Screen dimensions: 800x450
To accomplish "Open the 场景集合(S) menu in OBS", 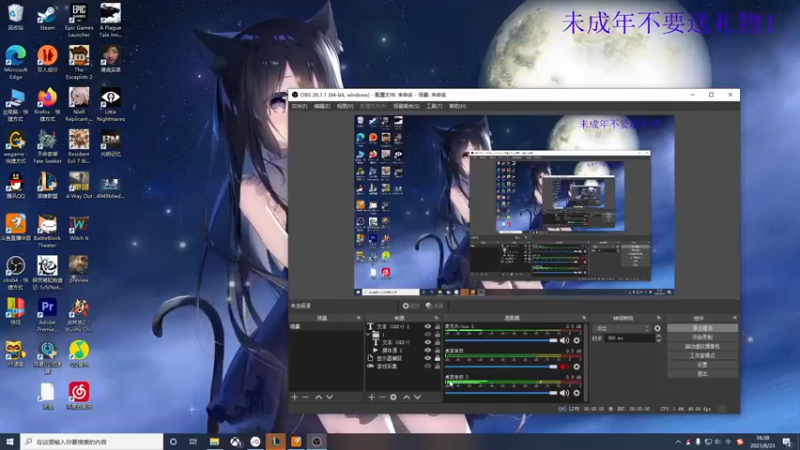I will pyautogui.click(x=406, y=106).
